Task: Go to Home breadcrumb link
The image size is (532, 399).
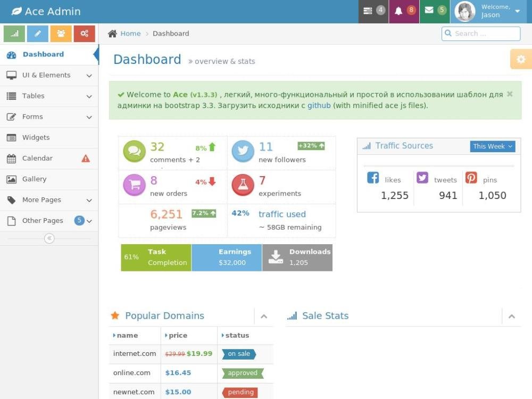Action: 130,34
